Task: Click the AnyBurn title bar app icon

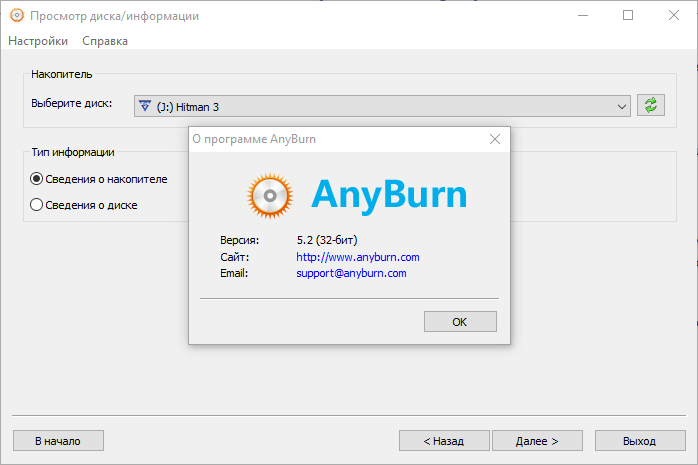Action: [x=17, y=16]
